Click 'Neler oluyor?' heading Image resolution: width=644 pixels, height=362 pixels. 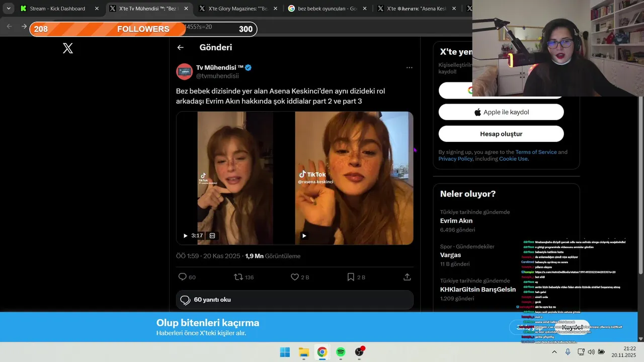[x=468, y=194]
